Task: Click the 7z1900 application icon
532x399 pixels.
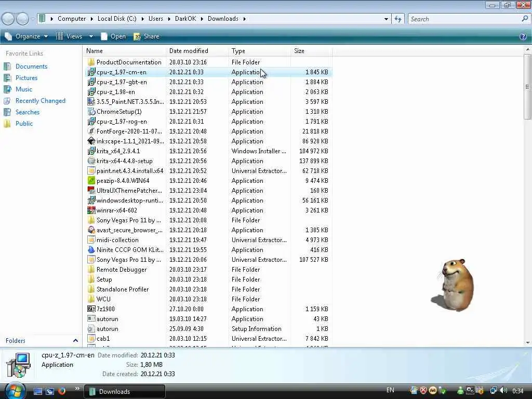Action: [91, 309]
